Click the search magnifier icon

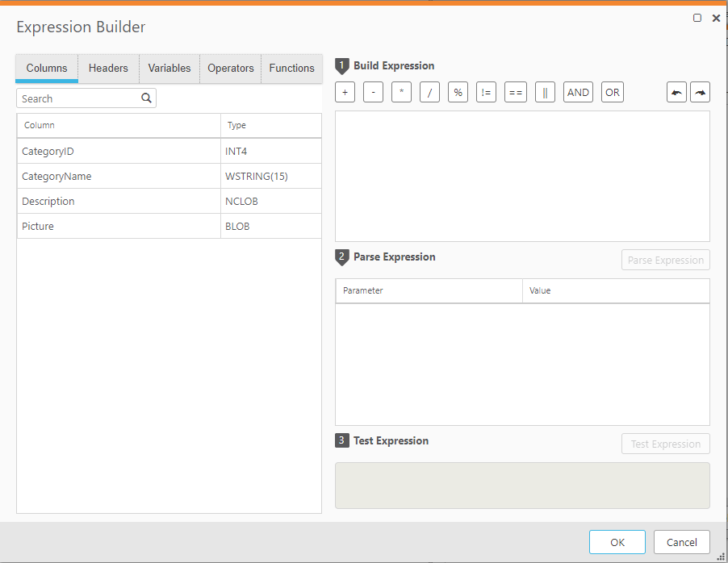pos(146,97)
